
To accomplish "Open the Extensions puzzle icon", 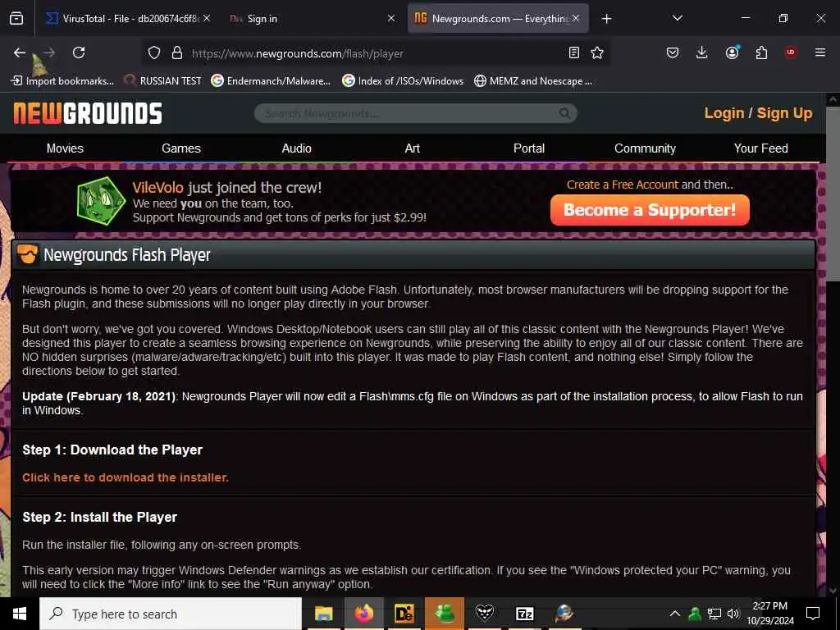I will point(761,52).
